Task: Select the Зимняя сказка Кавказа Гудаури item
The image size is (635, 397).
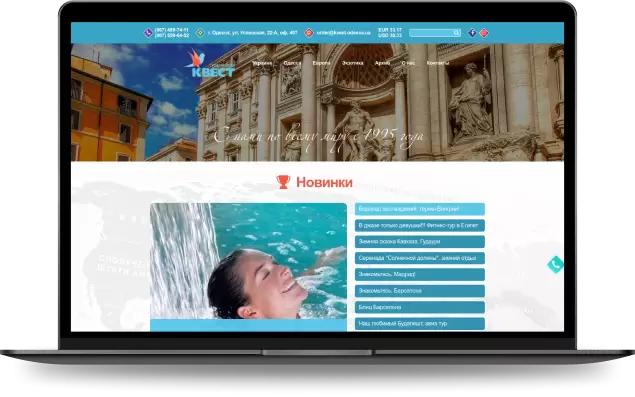Action: (x=420, y=242)
